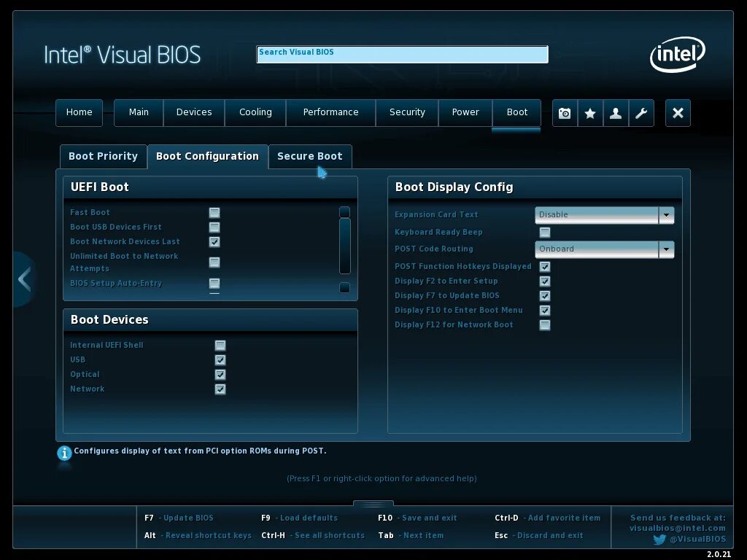Click Esc Discard and exit shortcut
747x560 pixels.
click(539, 536)
